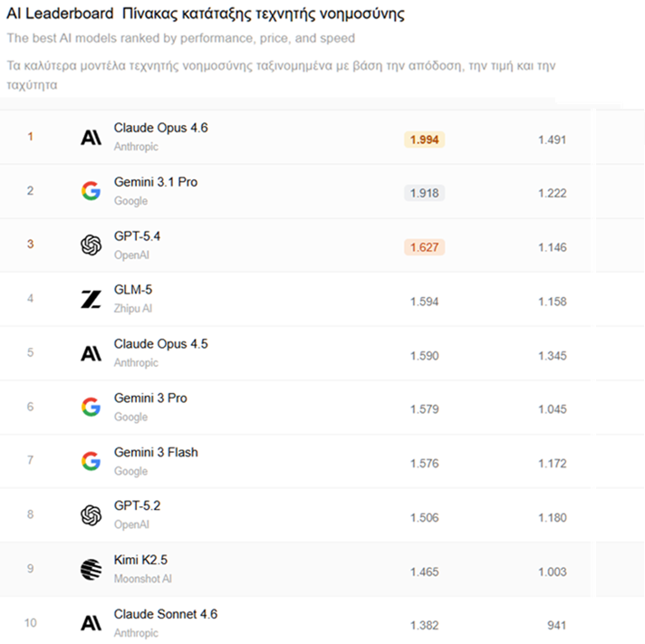
Task: Click the Moonshot AI logo beside Kimi K2.5
Action: (91, 569)
